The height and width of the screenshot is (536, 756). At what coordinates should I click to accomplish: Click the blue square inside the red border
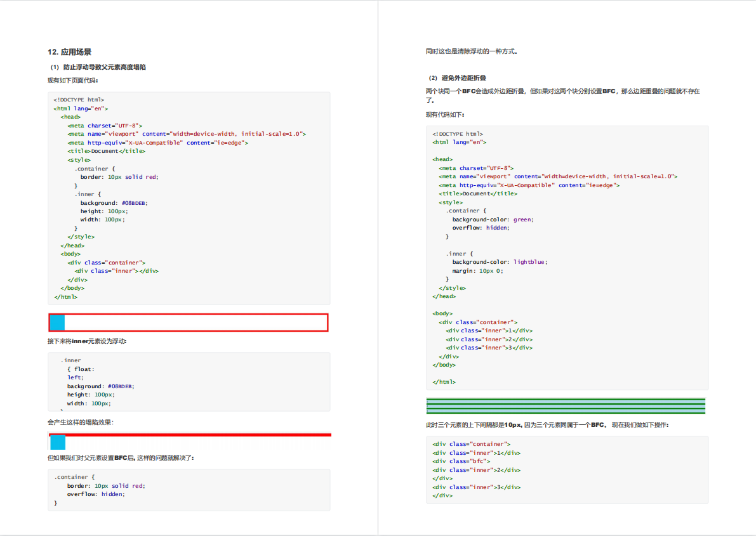[x=57, y=323]
